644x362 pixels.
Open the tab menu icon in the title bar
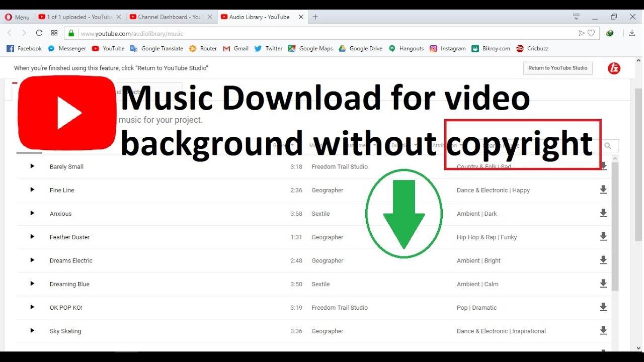coord(577,17)
